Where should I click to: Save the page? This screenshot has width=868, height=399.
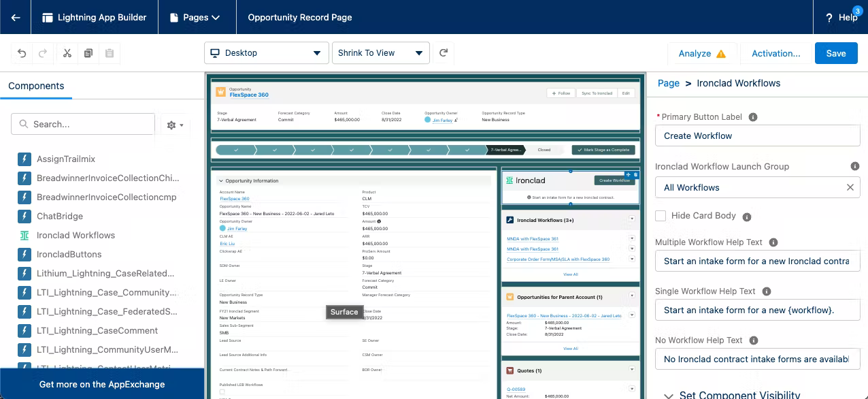[836, 53]
